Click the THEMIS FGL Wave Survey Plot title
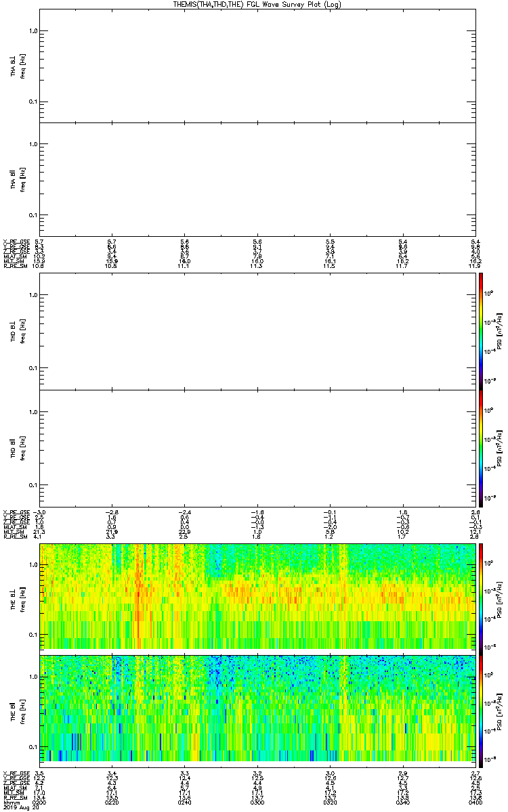 (257, 4)
